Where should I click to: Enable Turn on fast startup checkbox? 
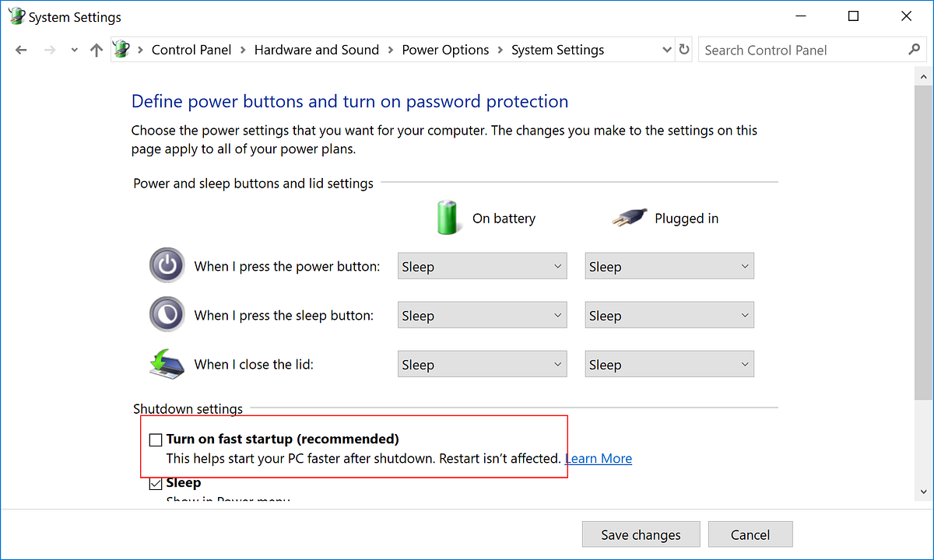[x=156, y=440]
